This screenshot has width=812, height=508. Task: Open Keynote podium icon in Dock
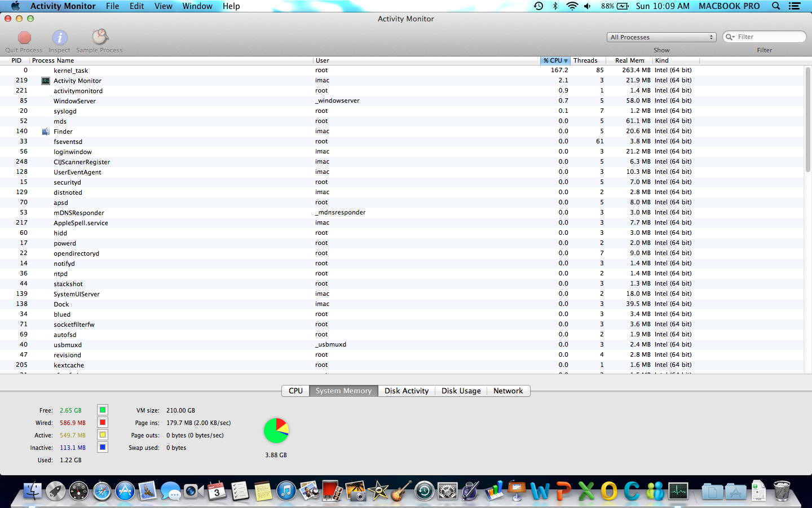[x=517, y=491]
